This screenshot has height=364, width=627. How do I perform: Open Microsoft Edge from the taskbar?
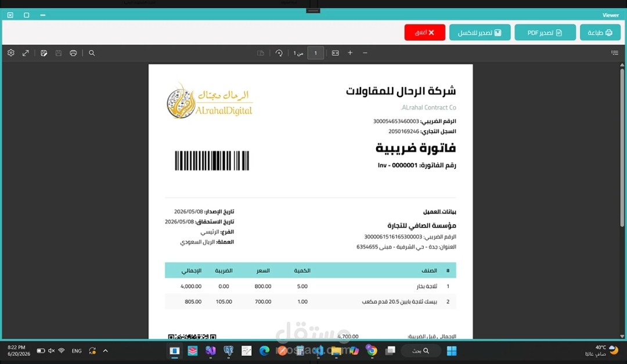(264, 351)
